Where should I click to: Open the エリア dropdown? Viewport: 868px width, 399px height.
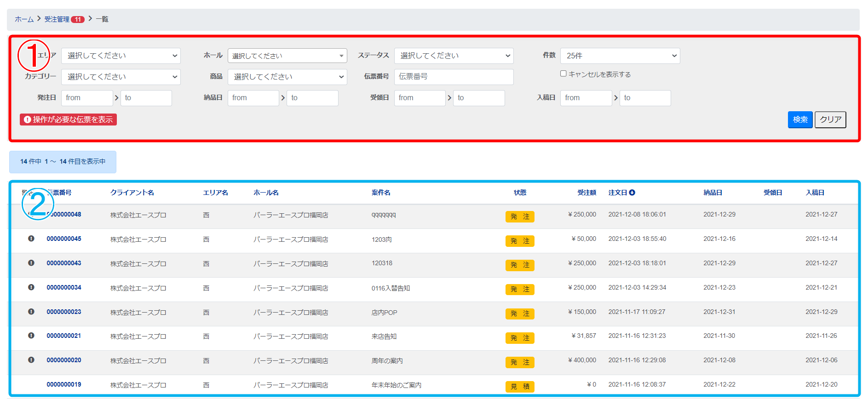point(121,56)
